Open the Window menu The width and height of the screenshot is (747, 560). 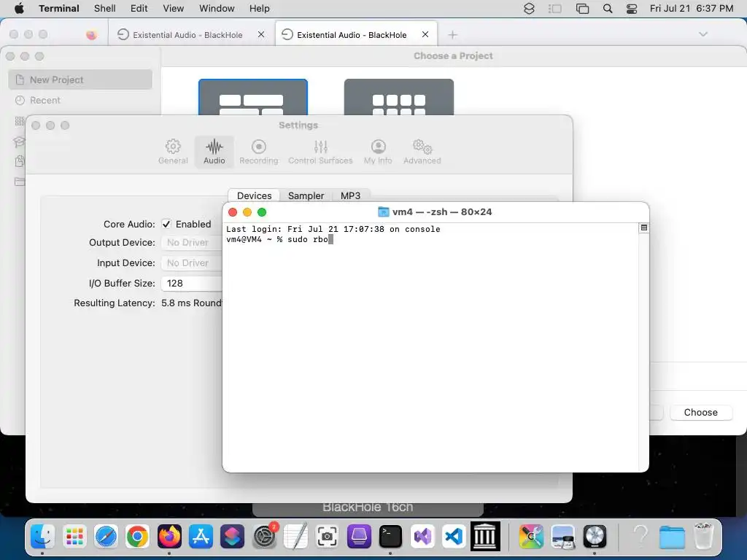[x=217, y=9]
